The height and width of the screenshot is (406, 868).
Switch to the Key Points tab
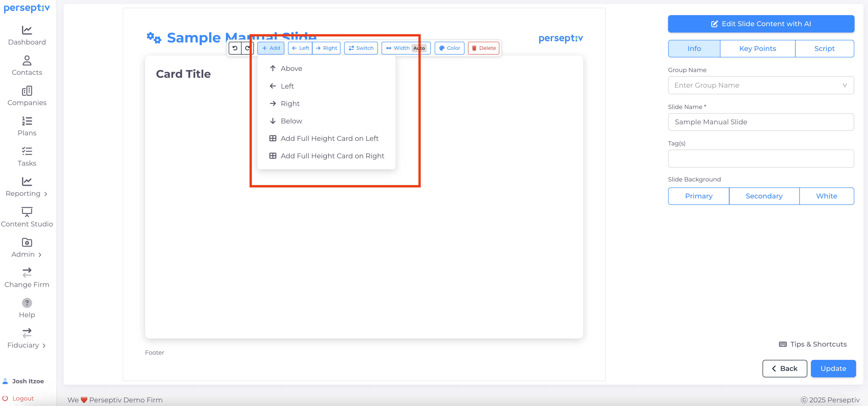pos(757,49)
